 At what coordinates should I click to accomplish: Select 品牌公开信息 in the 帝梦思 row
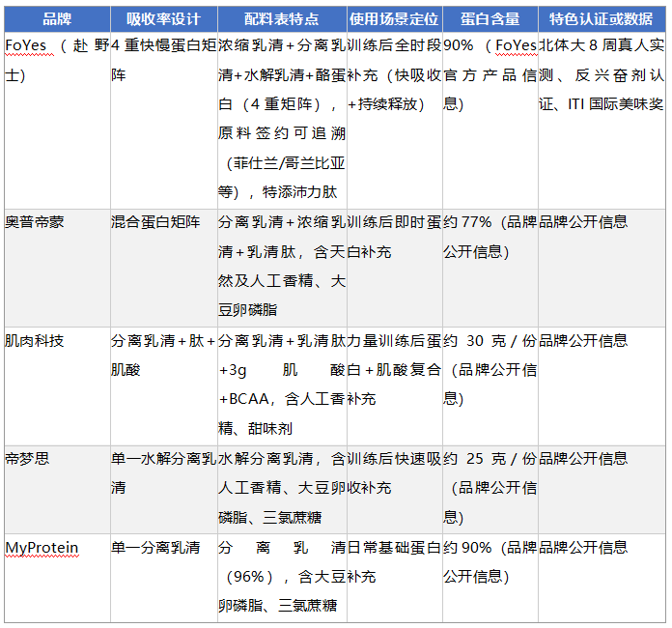(602, 490)
